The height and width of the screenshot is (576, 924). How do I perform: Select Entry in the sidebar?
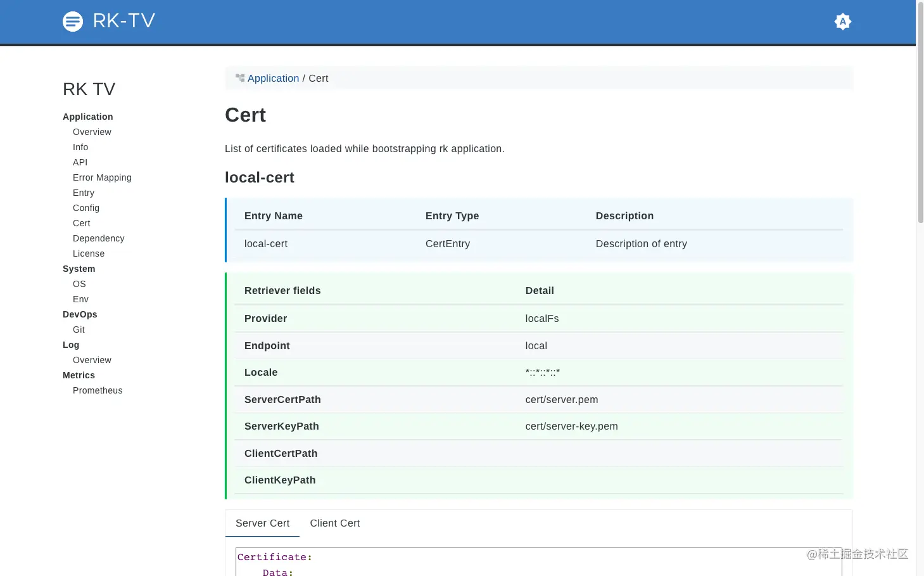(x=84, y=193)
